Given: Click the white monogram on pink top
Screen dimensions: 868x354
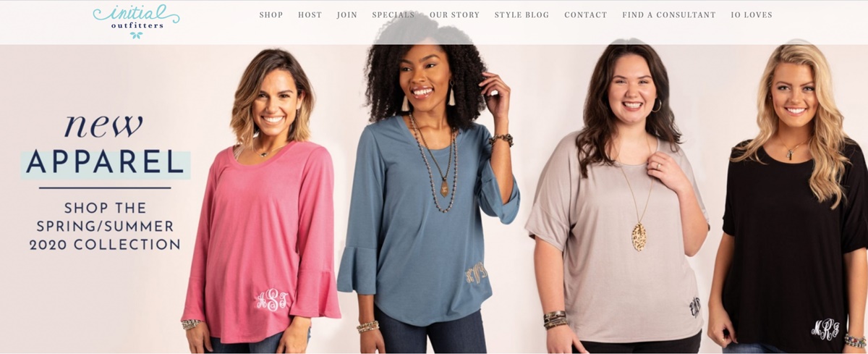Looking at the screenshot, I should tap(272, 300).
